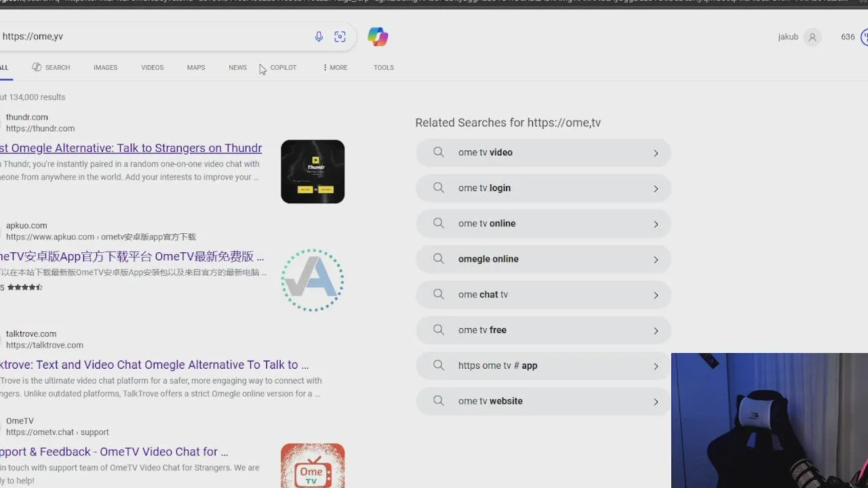Image resolution: width=868 pixels, height=488 pixels.
Task: Select related search 'omegle online'
Action: click(543, 259)
